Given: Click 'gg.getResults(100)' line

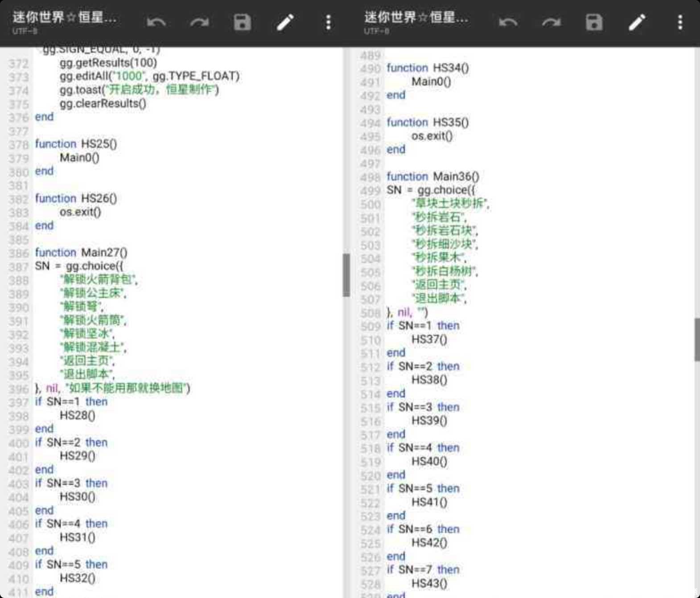Looking at the screenshot, I should coord(108,63).
